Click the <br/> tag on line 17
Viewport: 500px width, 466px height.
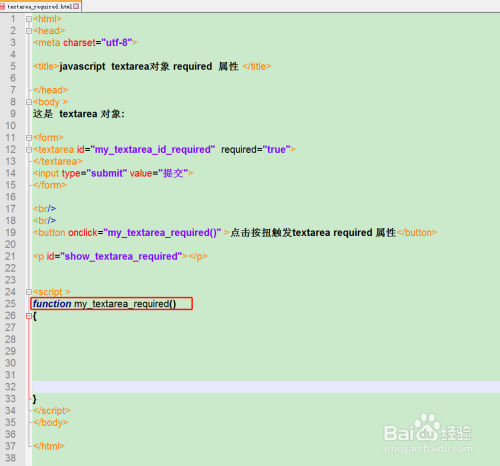coord(44,209)
